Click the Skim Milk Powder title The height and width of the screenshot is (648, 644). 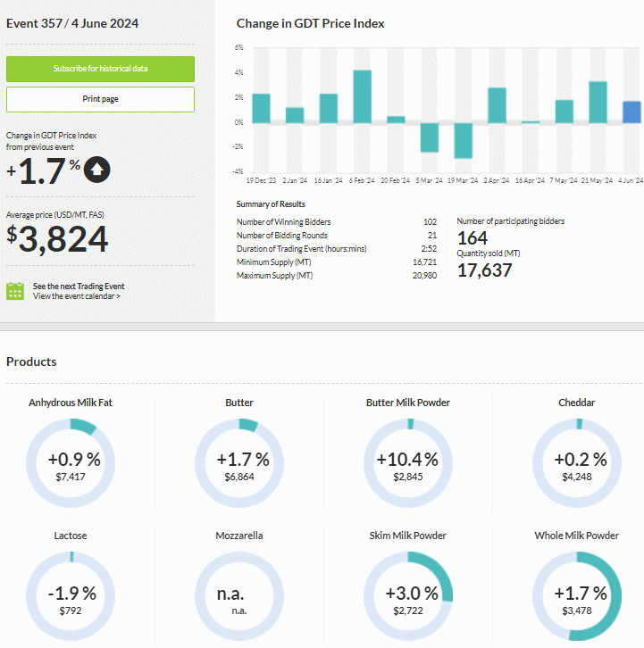coord(408,536)
